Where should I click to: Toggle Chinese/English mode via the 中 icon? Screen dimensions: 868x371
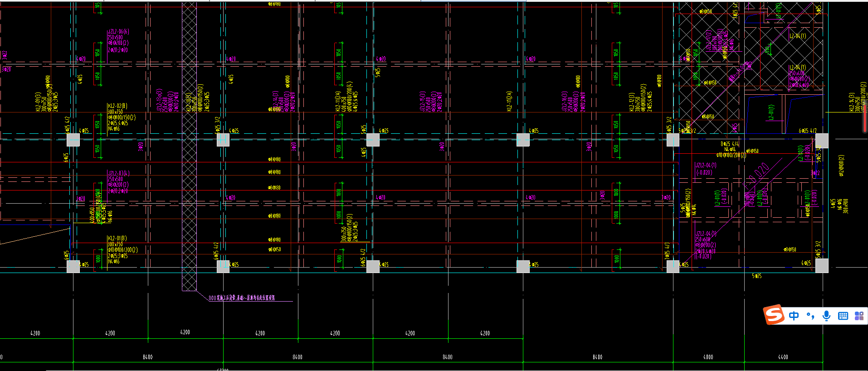click(794, 316)
